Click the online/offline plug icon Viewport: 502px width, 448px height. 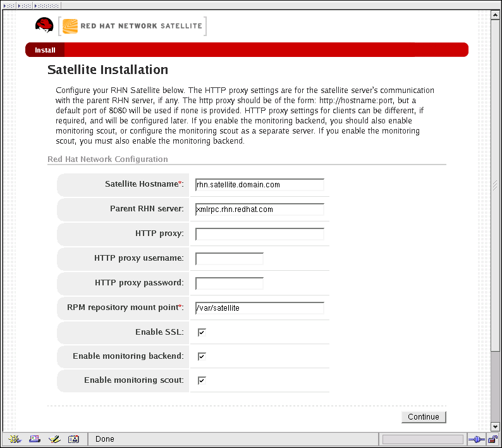tap(476, 439)
